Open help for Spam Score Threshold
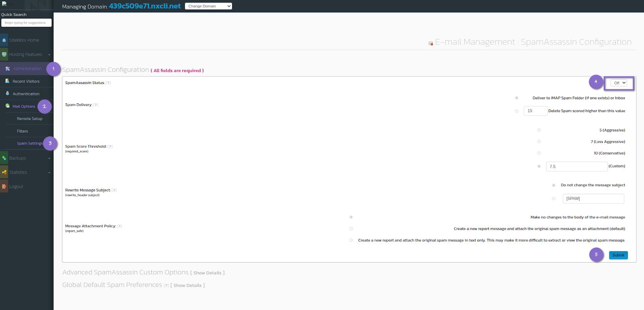644x310 pixels. point(110,147)
